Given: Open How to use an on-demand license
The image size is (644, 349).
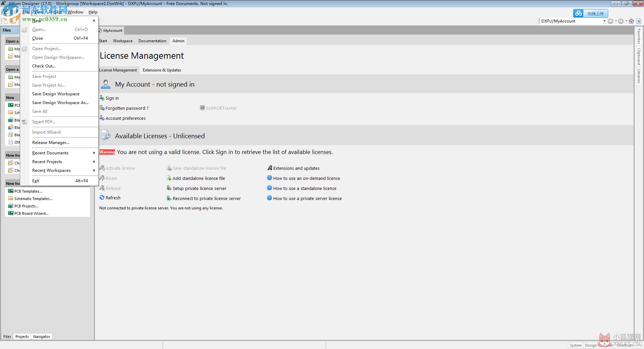Looking at the screenshot, I should tap(307, 179).
